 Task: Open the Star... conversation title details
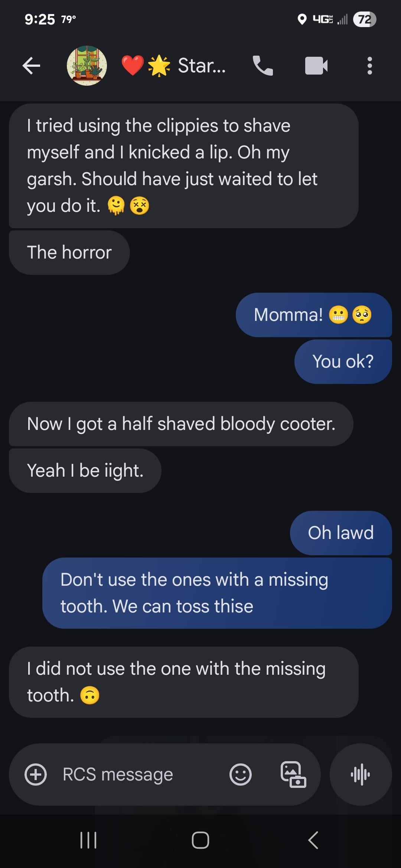point(174,66)
